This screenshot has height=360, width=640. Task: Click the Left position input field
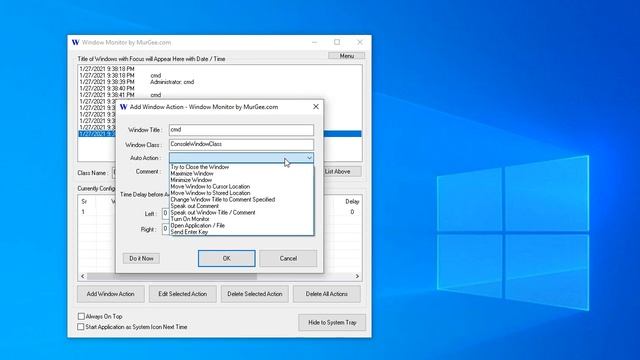point(165,213)
